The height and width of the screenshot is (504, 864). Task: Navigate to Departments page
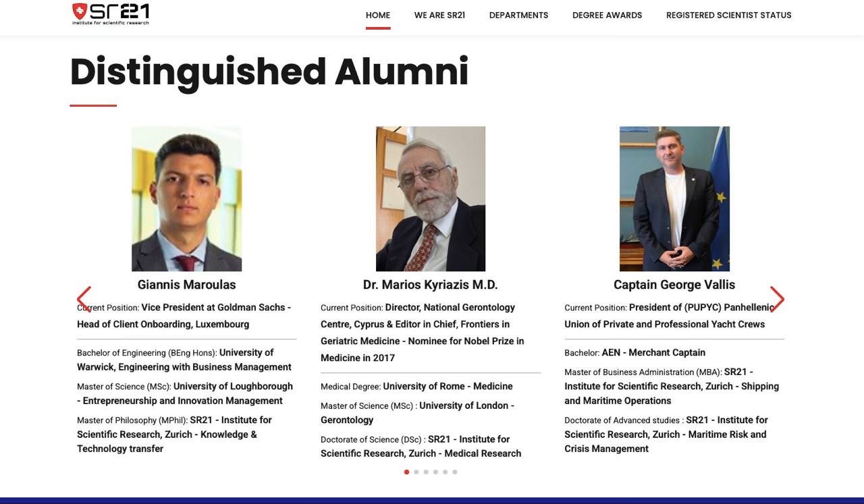pos(518,16)
